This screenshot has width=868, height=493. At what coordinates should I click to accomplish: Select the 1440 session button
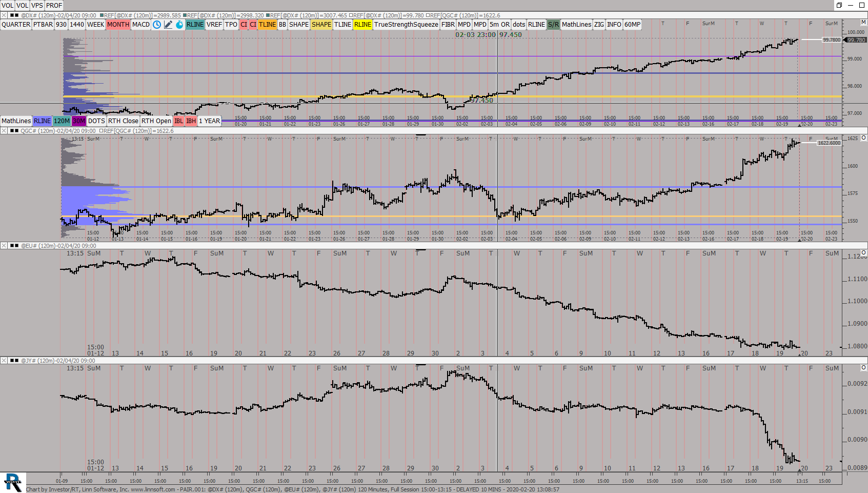[x=77, y=25]
